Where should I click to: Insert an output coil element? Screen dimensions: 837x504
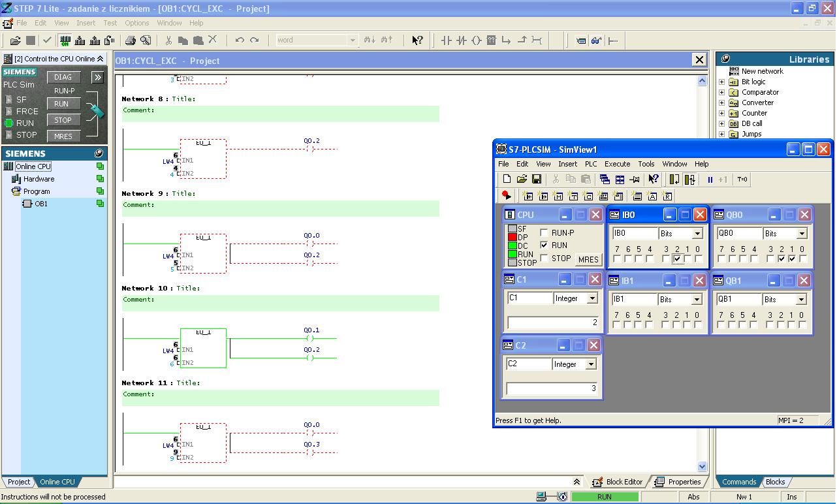pos(477,40)
